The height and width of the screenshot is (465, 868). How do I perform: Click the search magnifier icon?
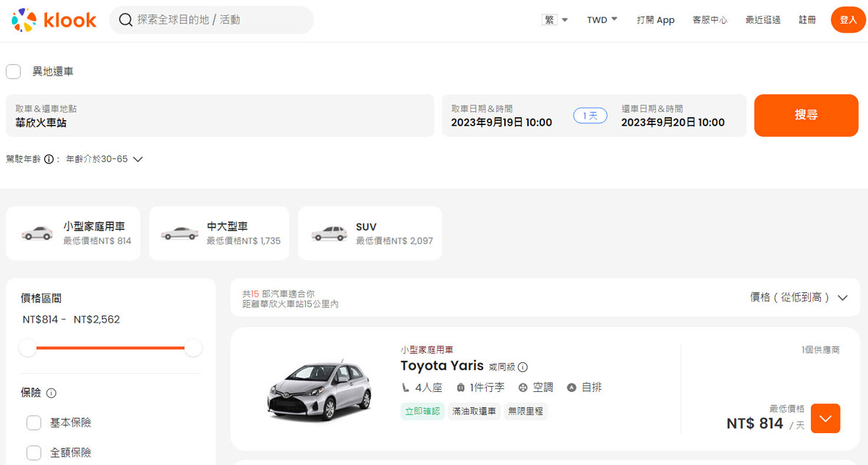point(125,20)
